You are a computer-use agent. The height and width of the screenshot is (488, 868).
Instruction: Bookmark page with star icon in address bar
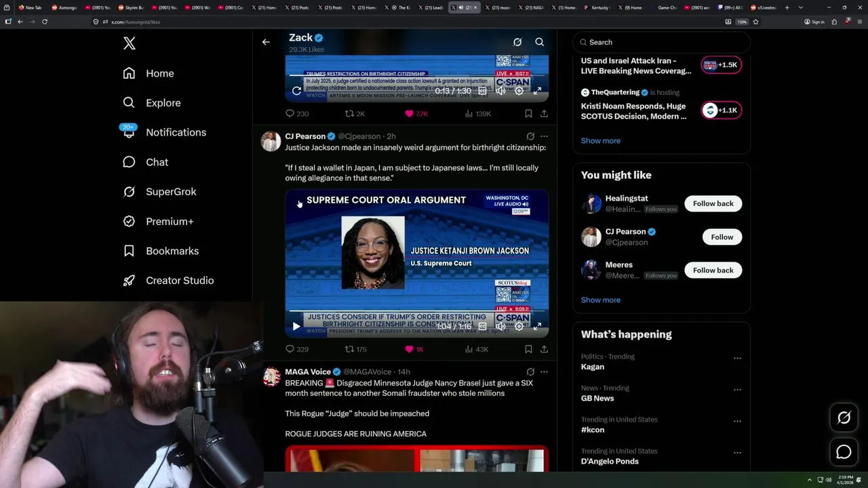(755, 22)
